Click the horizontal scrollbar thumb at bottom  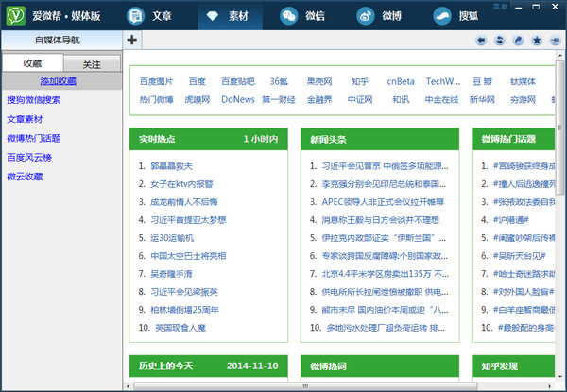tap(305, 386)
